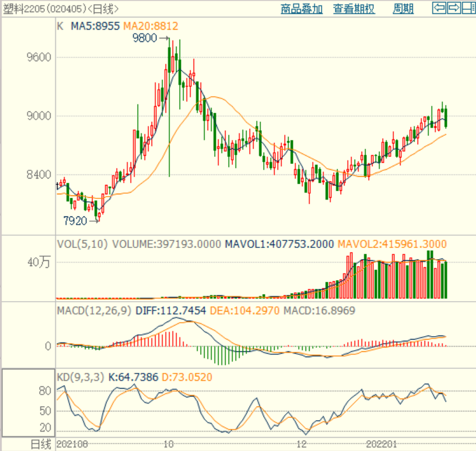Select the KD panel axis box
The width and height of the screenshot is (476, 451).
(x=29, y=403)
